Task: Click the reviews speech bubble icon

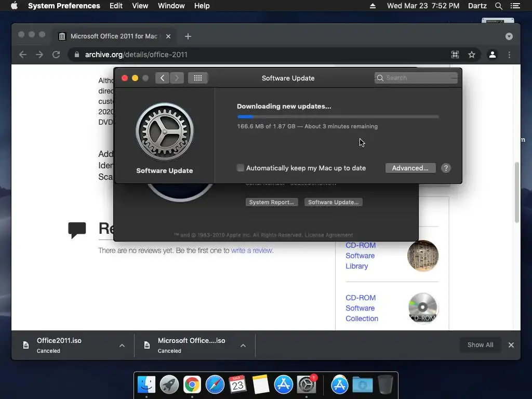Action: (77, 230)
